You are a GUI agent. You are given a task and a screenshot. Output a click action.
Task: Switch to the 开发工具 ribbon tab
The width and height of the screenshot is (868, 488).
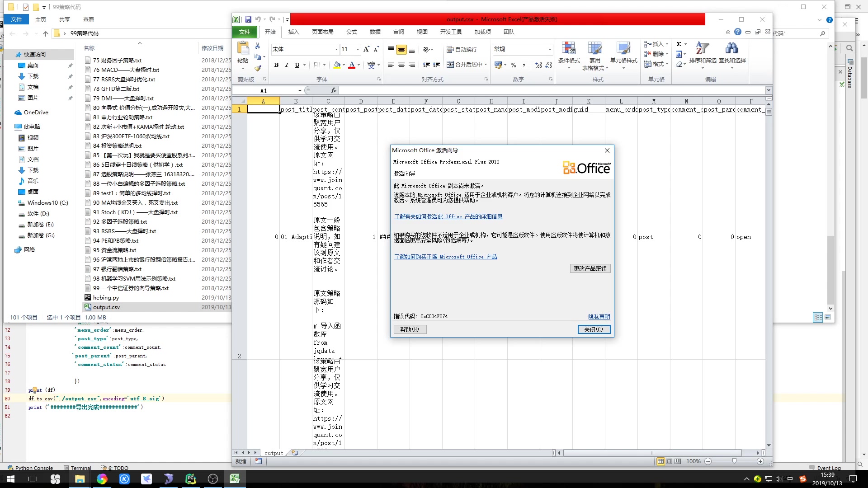451,32
